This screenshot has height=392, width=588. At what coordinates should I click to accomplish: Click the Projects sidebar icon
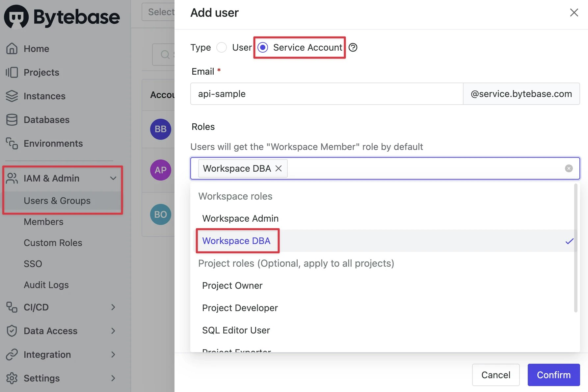coord(12,72)
